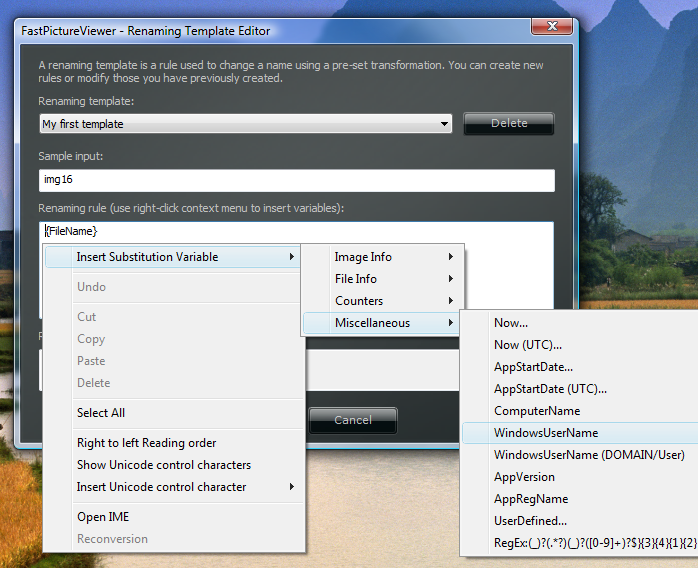698x568 pixels.
Task: Open the Renaming template dropdown
Action: pos(246,124)
